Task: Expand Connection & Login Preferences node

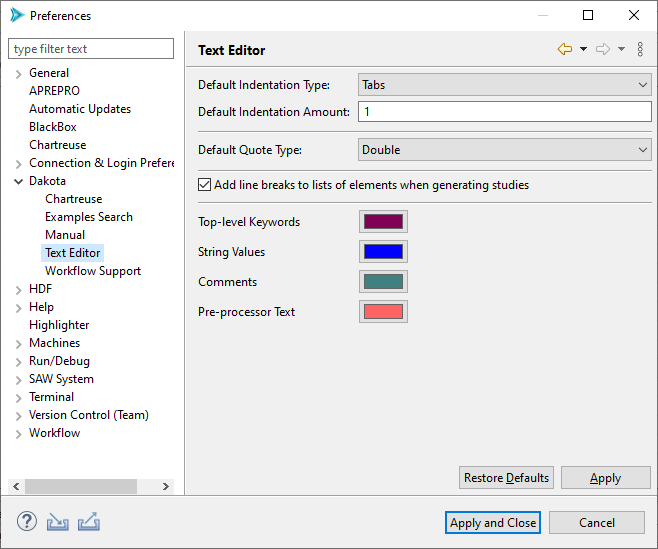Action: pyautogui.click(x=18, y=164)
